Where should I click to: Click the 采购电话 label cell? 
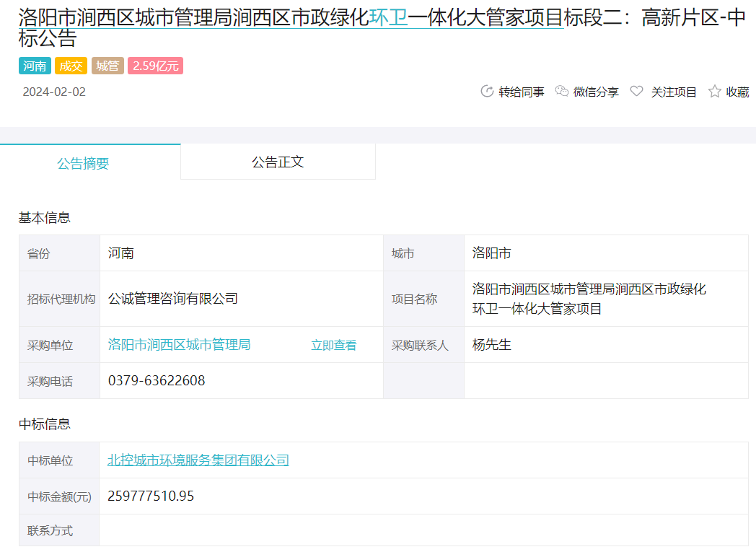coord(59,381)
